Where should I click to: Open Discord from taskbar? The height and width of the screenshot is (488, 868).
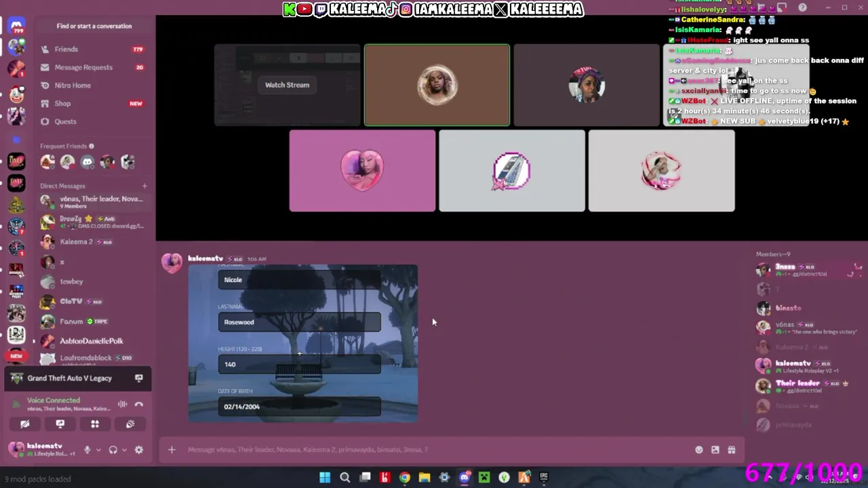(x=465, y=478)
